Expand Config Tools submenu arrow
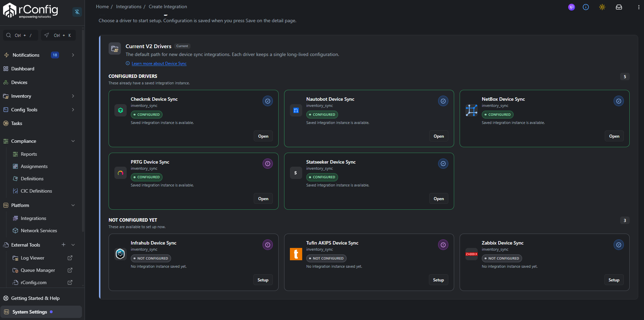Screen dimensions: 644x320 [73, 110]
